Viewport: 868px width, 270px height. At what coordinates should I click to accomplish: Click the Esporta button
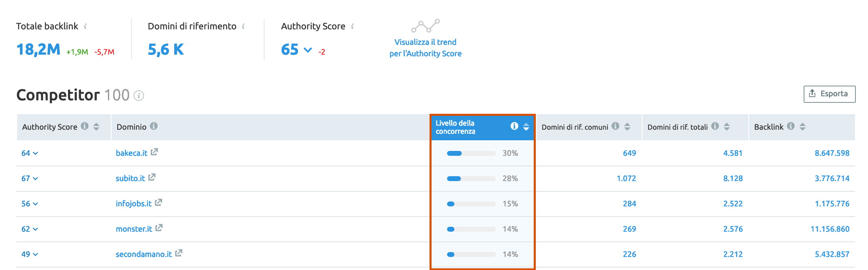(829, 94)
